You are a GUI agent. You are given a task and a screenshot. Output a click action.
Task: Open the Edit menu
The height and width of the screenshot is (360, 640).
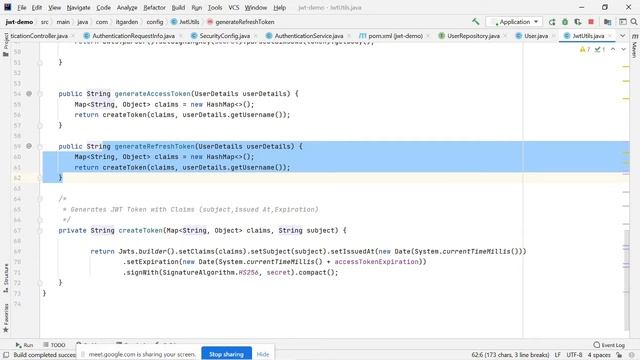point(37,7)
